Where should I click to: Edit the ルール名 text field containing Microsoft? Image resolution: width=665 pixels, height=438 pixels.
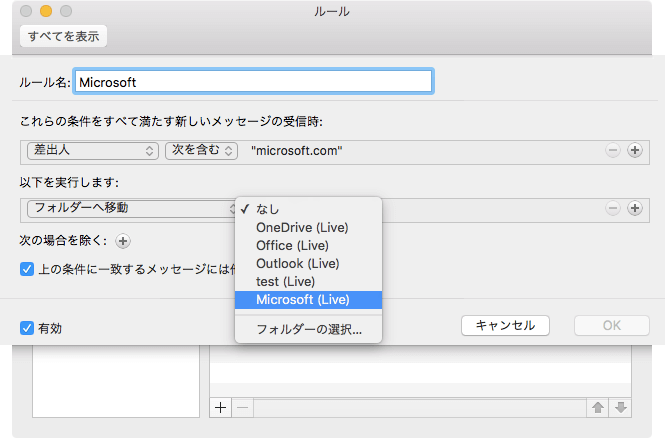(x=253, y=81)
